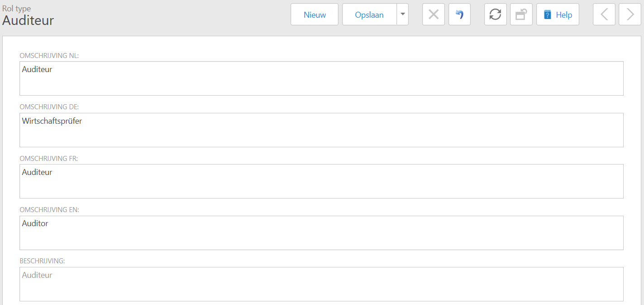Click the padlock unlock icon
The height and width of the screenshot is (305, 644).
click(x=521, y=15)
